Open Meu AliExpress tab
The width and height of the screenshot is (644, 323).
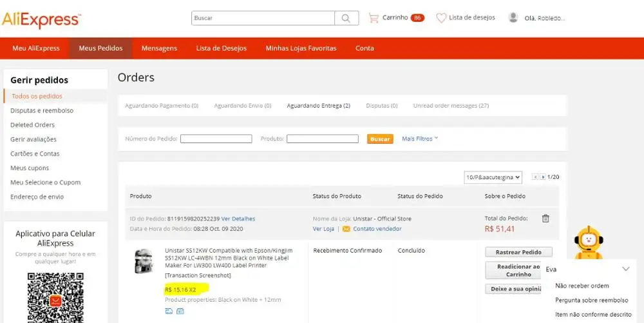[x=35, y=48]
